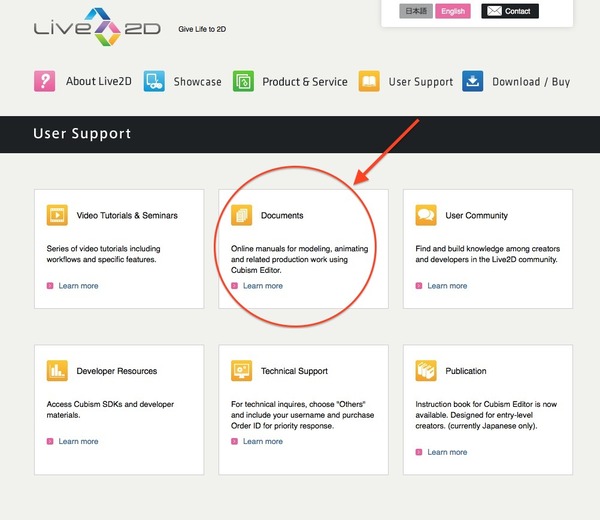
Task: Open Learn more for Publication
Action: [447, 452]
